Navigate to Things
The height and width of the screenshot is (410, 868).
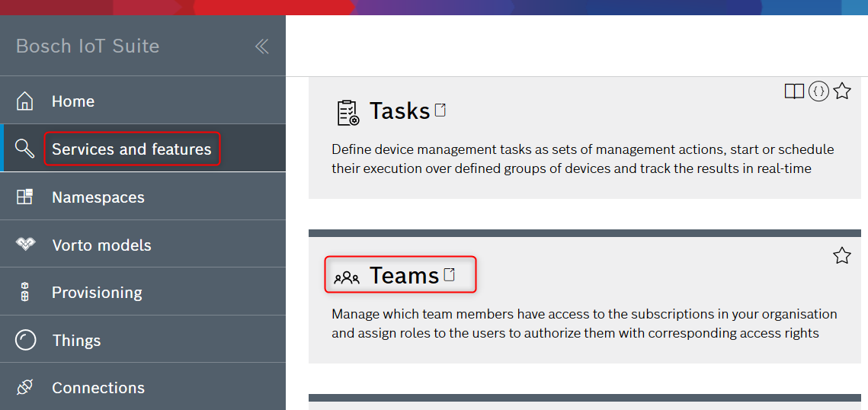143,339
